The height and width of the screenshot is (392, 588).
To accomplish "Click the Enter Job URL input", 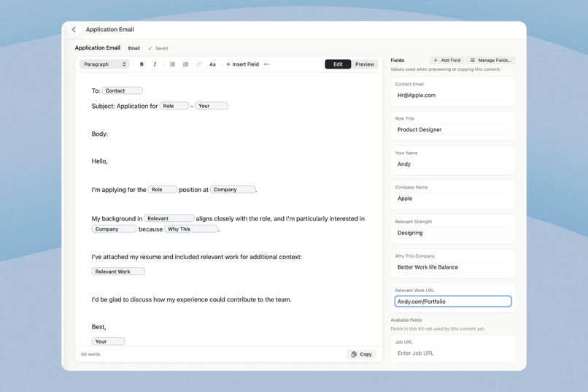I will (453, 353).
